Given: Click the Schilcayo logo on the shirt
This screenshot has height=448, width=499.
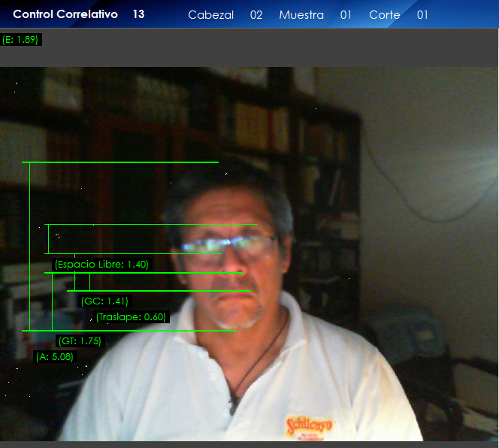Looking at the screenshot, I should [309, 427].
